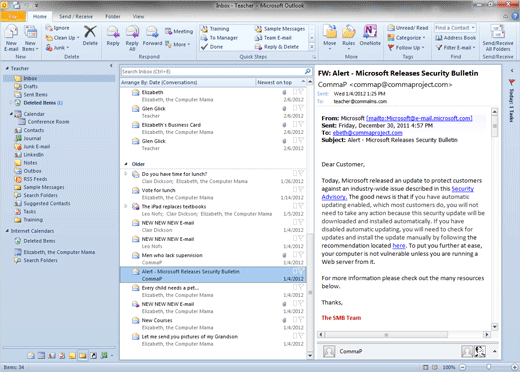Open the Categorize dropdown
The height and width of the screenshot is (372, 520).
(x=406, y=38)
